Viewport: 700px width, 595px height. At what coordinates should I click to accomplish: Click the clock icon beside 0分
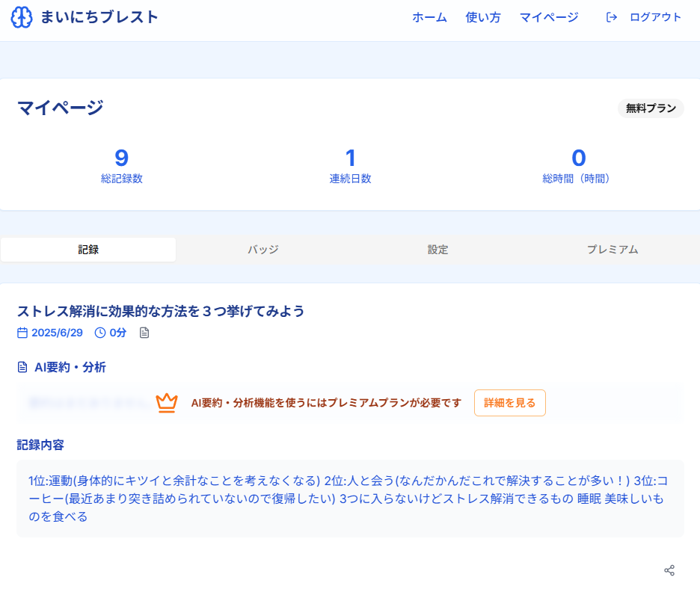click(x=100, y=333)
